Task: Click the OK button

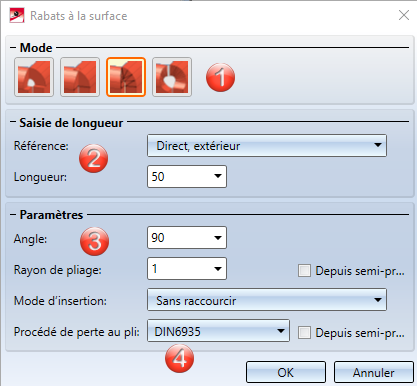Action: pos(286,372)
